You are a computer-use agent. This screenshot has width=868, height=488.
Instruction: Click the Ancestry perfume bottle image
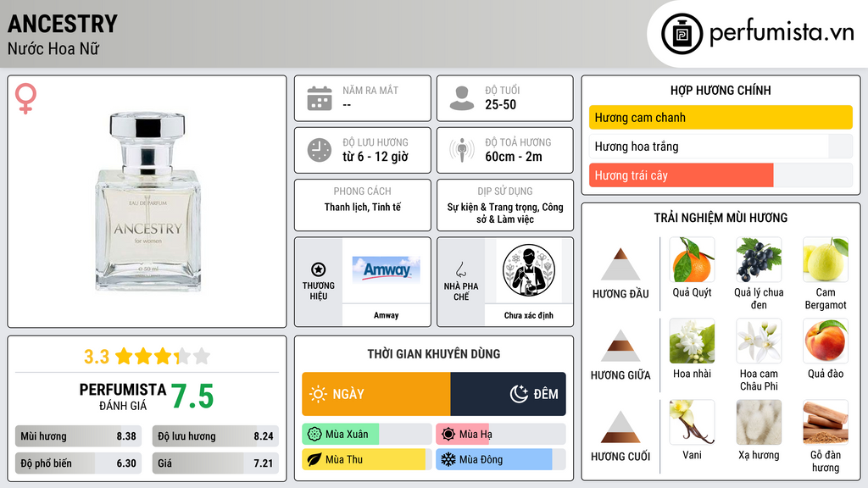147,202
